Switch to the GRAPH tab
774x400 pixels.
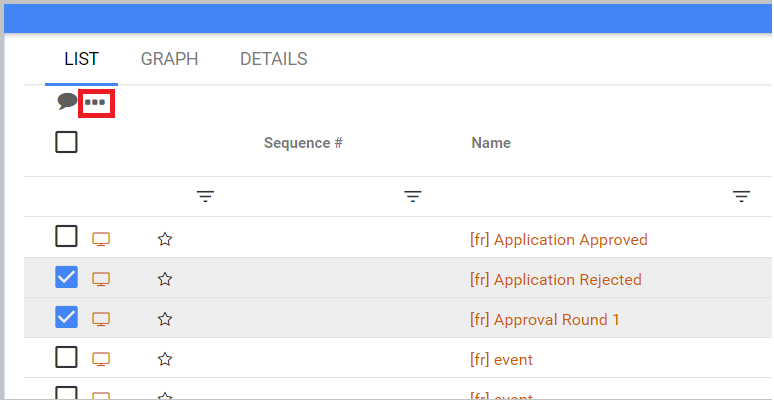click(x=169, y=59)
